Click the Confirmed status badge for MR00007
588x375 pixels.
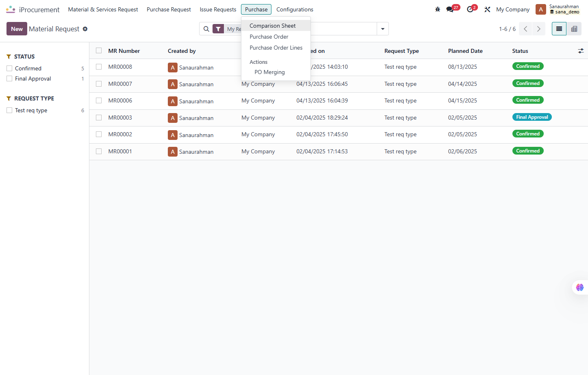coord(528,83)
